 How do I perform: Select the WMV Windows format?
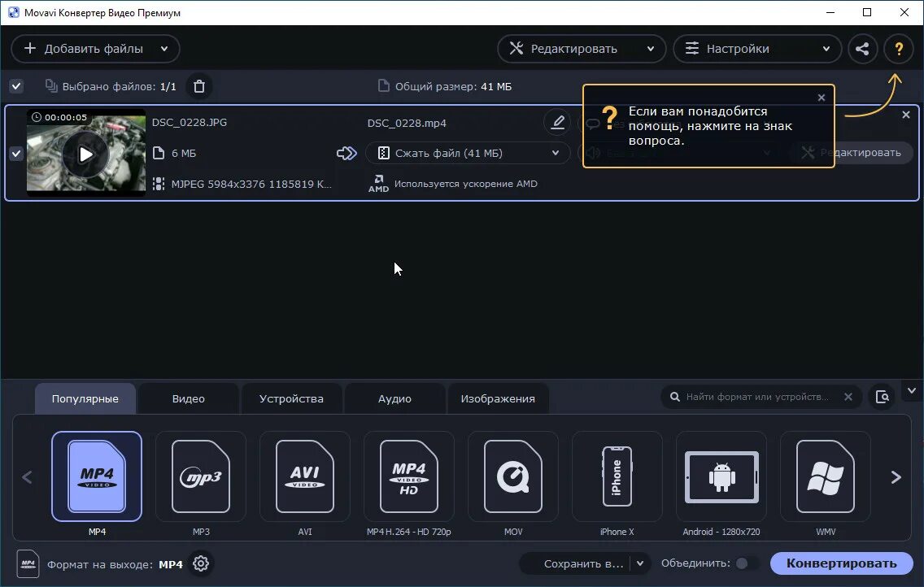coord(826,476)
